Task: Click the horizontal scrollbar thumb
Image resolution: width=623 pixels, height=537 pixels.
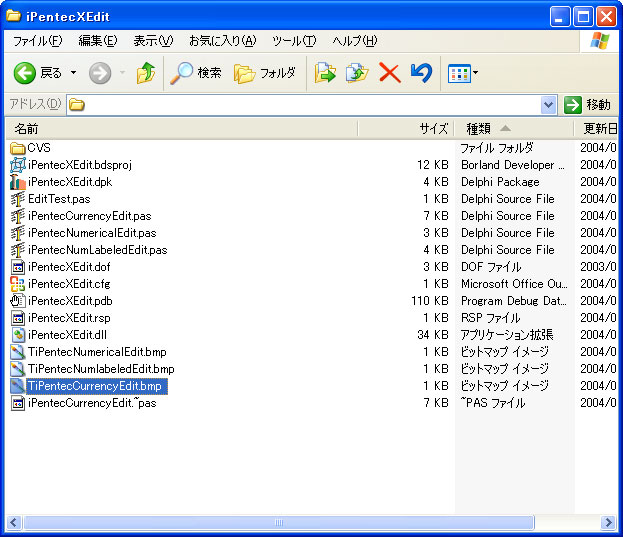Action: click(279, 522)
